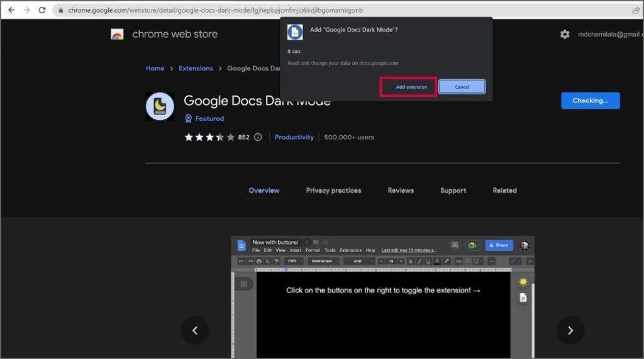Open the Productivity category link
The image size is (644, 359).
pos(294,137)
